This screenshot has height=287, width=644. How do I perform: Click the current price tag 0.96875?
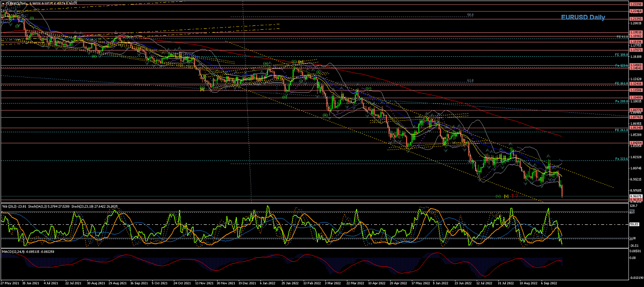pyautogui.click(x=635, y=196)
